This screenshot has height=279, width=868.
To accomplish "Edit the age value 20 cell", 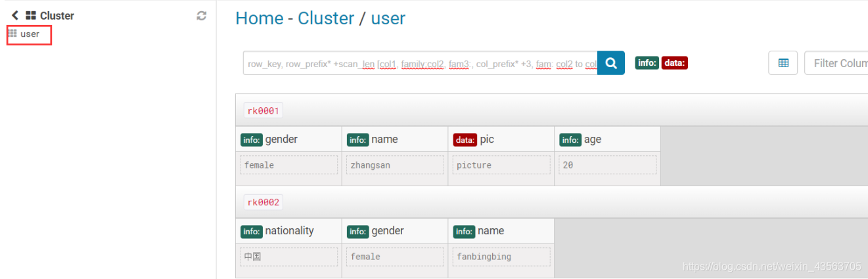I will (x=608, y=165).
